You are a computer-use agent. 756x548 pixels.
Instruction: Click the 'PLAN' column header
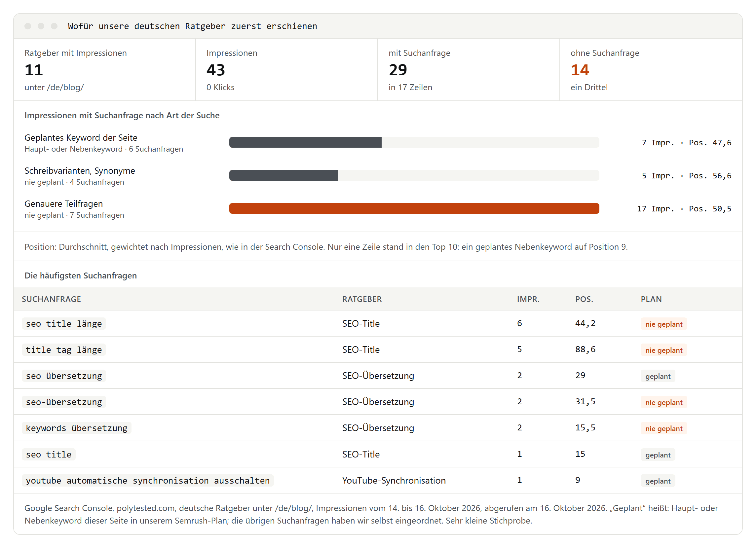point(651,299)
